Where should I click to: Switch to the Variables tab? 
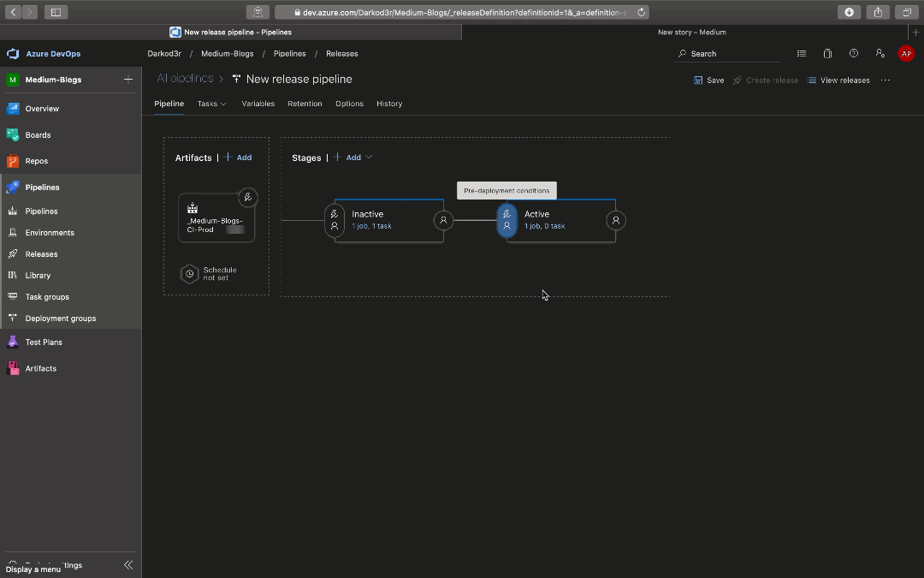tap(258, 104)
